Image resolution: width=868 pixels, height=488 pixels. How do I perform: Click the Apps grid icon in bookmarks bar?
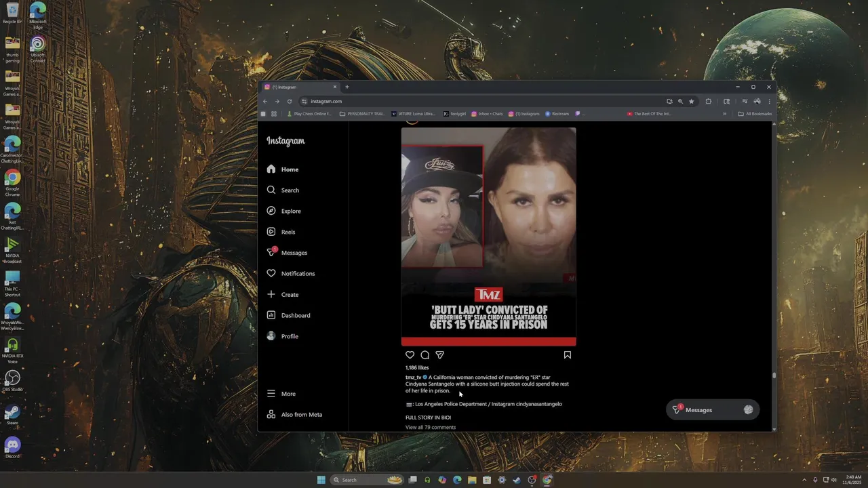[274, 114]
